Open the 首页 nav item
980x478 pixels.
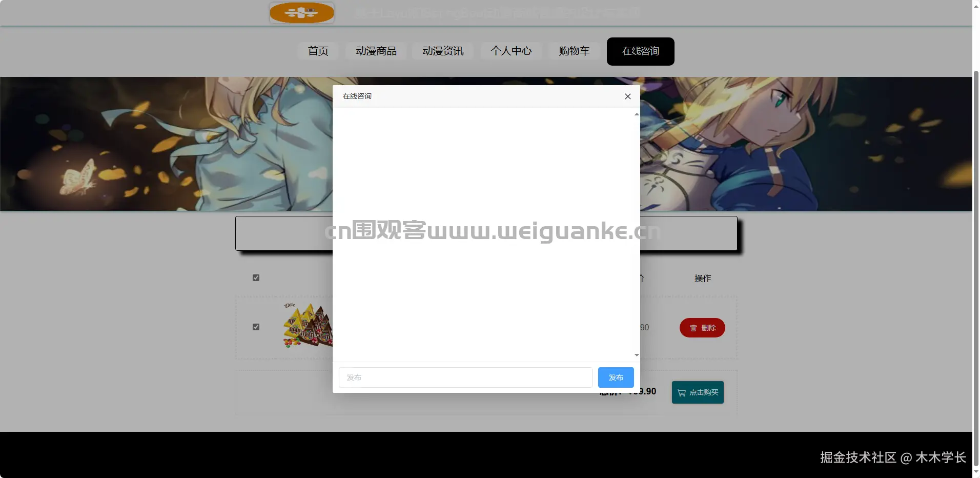[x=318, y=51]
